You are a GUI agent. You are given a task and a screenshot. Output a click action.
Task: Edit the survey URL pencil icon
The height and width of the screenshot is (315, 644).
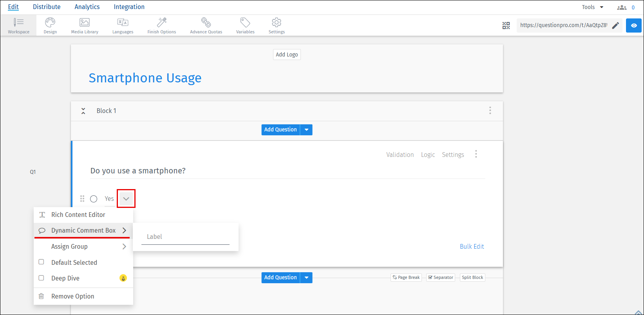click(x=615, y=25)
